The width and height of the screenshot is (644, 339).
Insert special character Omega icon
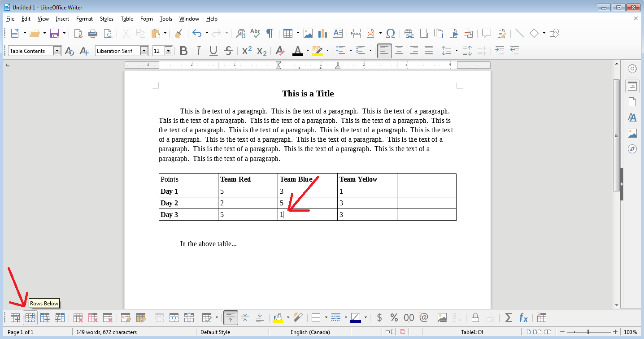pyautogui.click(x=391, y=33)
